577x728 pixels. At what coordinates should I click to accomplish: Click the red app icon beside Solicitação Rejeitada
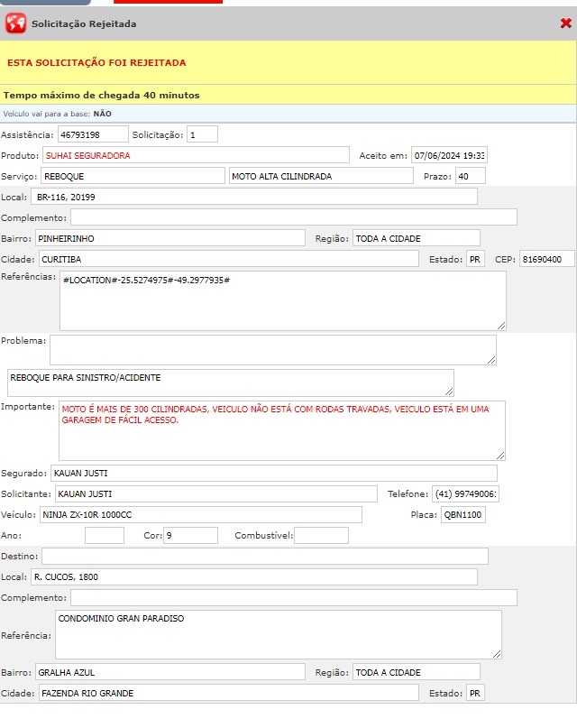point(15,23)
